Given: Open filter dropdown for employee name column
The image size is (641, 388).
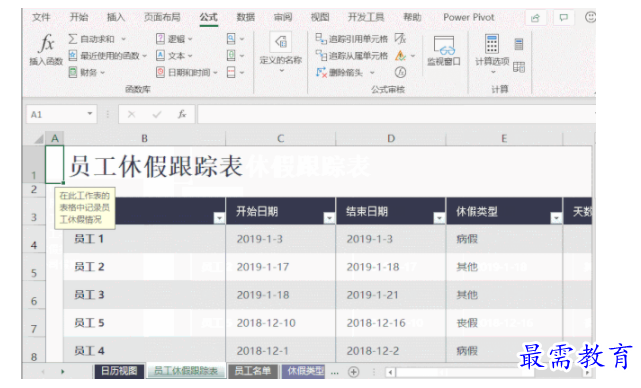Looking at the screenshot, I should 220,218.
